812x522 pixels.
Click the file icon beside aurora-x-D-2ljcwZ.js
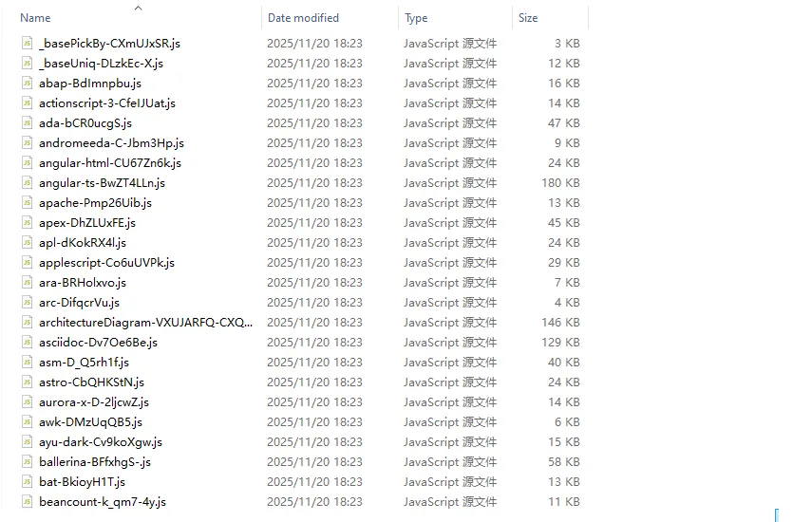pyautogui.click(x=27, y=401)
